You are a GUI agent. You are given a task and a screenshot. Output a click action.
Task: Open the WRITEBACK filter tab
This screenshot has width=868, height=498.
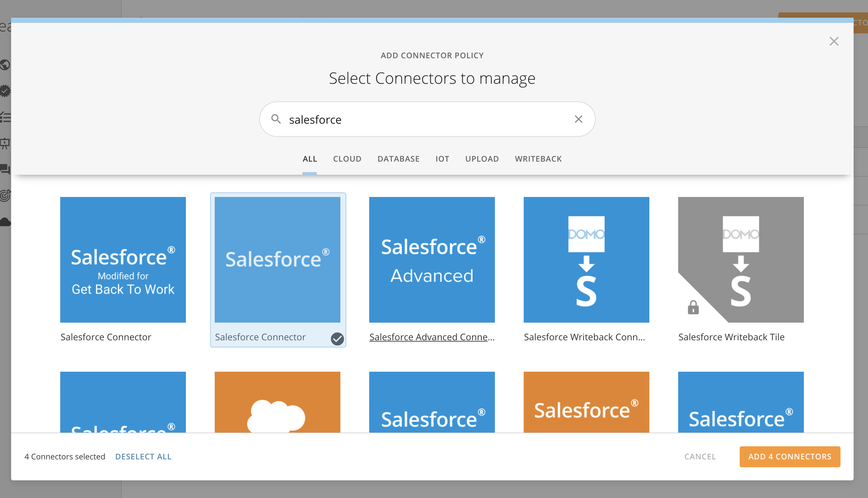(538, 159)
